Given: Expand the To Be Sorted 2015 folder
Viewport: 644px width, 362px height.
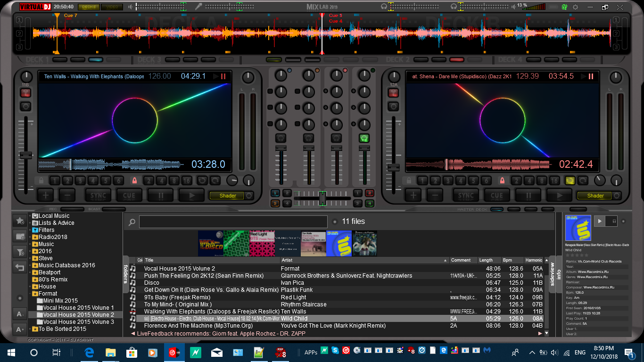Looking at the screenshot, I should coord(30,329).
